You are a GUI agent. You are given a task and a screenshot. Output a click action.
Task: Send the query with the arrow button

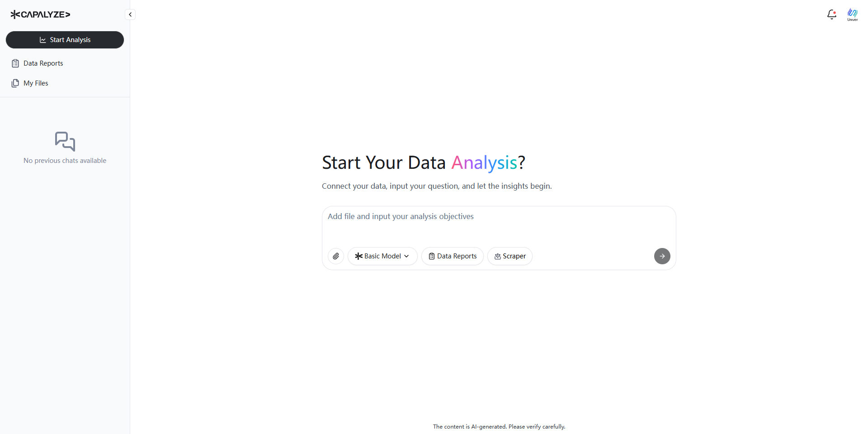point(662,256)
